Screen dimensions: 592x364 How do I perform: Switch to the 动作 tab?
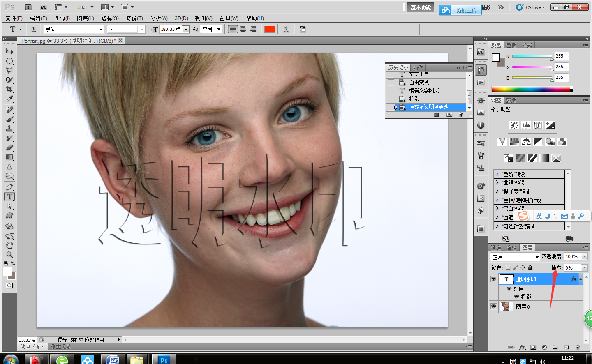pos(418,67)
